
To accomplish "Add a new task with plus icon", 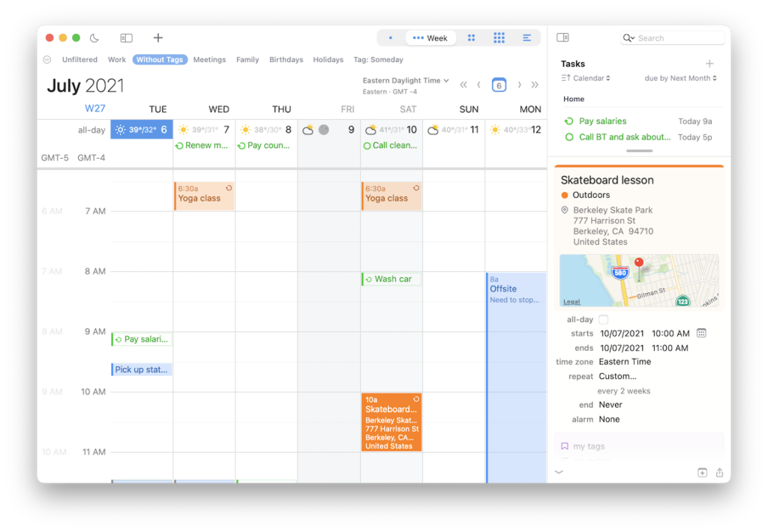I will point(709,64).
